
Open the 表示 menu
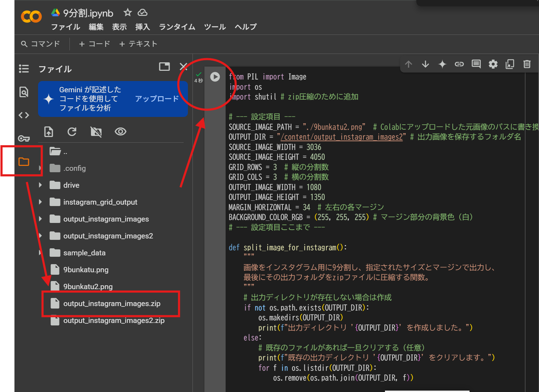119,27
